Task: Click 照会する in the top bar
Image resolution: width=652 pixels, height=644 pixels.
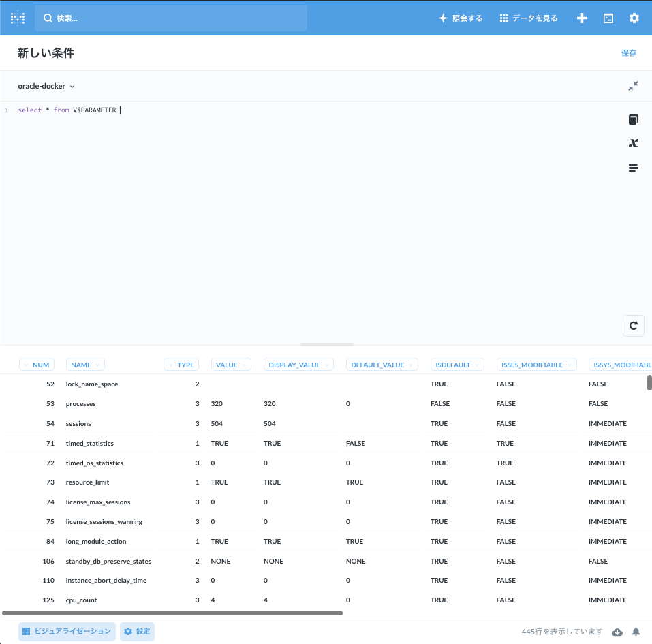Action: pyautogui.click(x=461, y=18)
